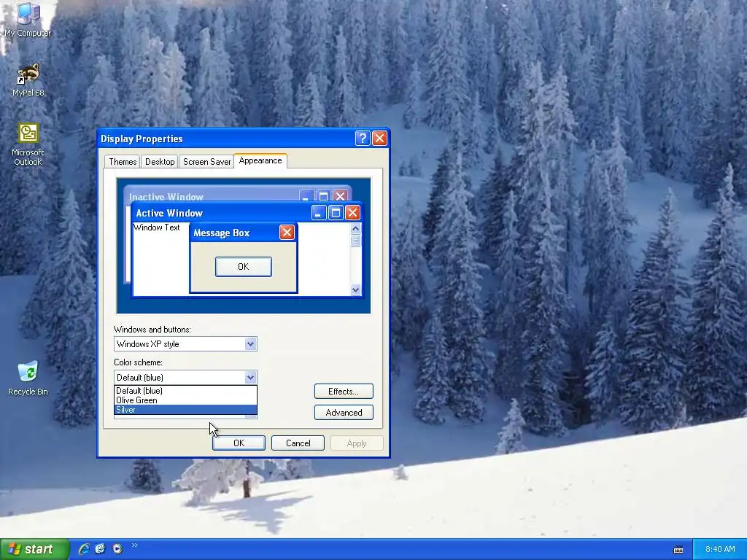Open the Start menu

tap(34, 549)
